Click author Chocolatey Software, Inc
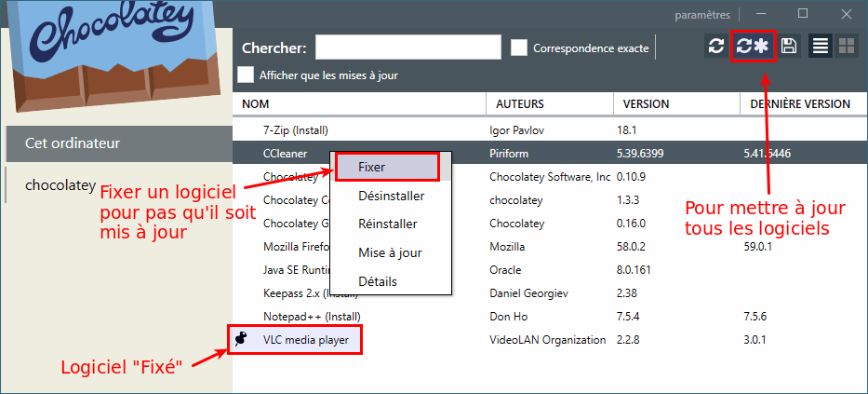The image size is (868, 394). pos(550,177)
